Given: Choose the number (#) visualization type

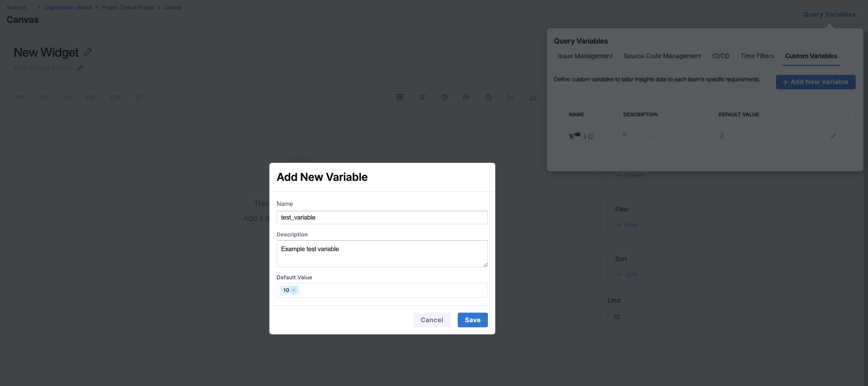Looking at the screenshot, I should (422, 97).
